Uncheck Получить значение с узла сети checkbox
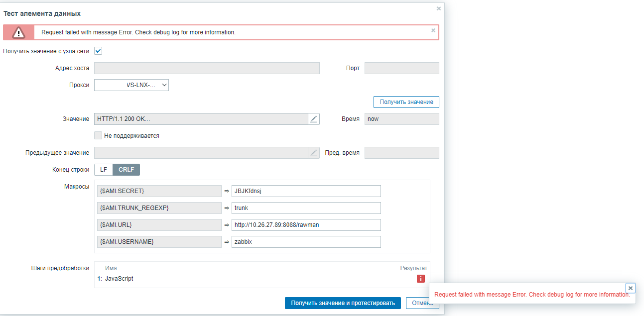This screenshot has height=316, width=644. point(98,51)
